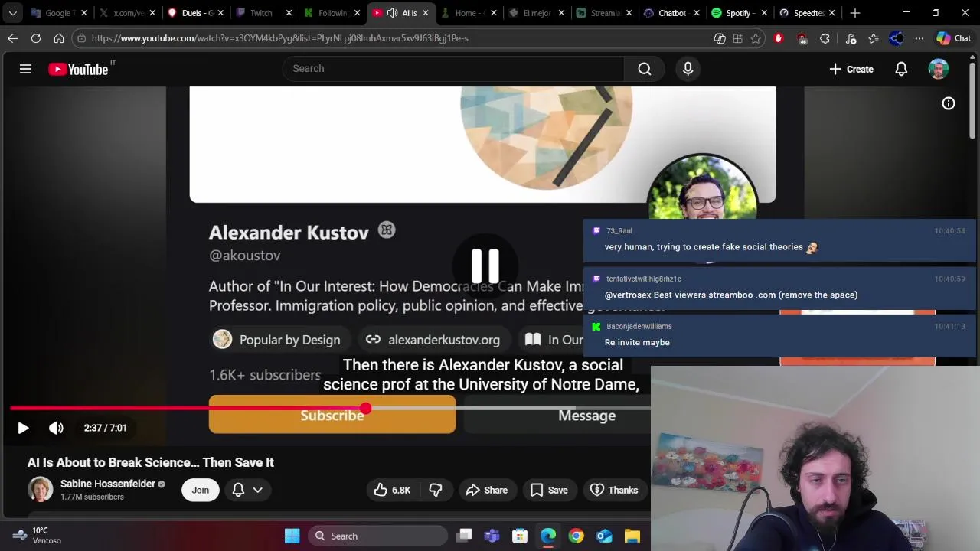Viewport: 980px width, 551px height.
Task: Close the active AI Is YouTube tab
Action: pos(426,13)
